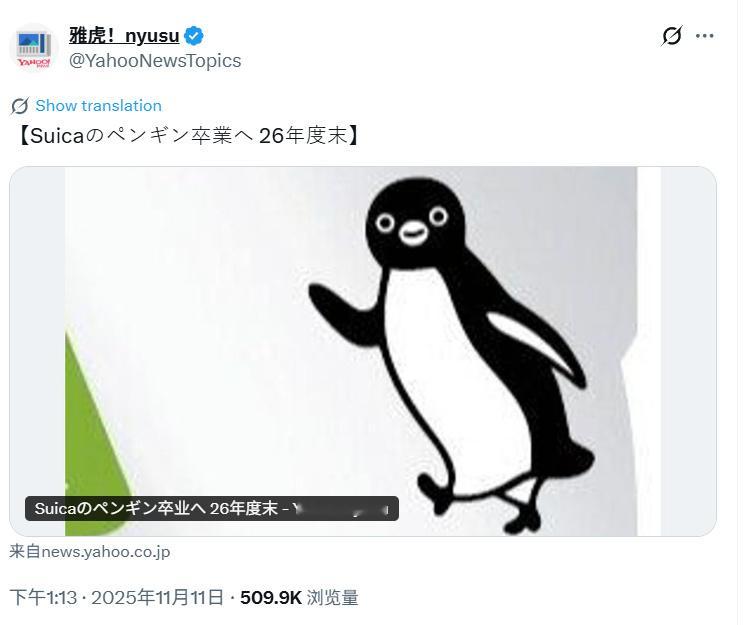Screen dimensions: 754x625
Task: Open the @YahooNewsTopics handle
Action: pyautogui.click(x=155, y=61)
